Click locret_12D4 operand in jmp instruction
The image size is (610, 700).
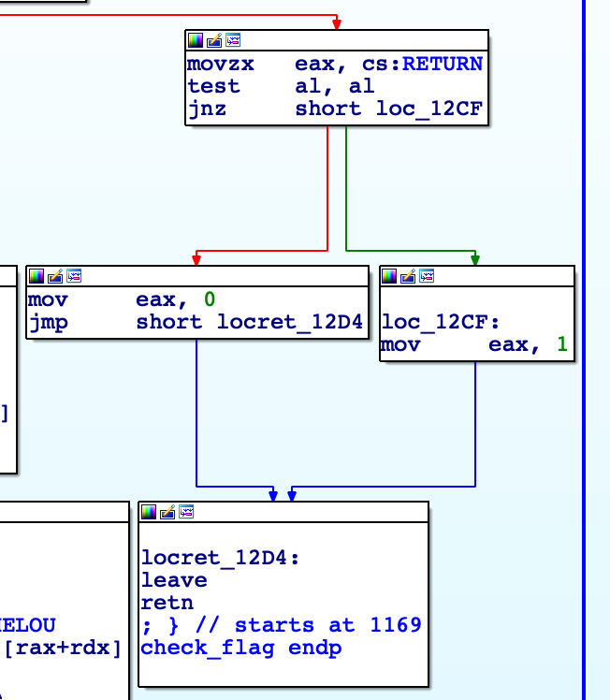[x=290, y=322]
